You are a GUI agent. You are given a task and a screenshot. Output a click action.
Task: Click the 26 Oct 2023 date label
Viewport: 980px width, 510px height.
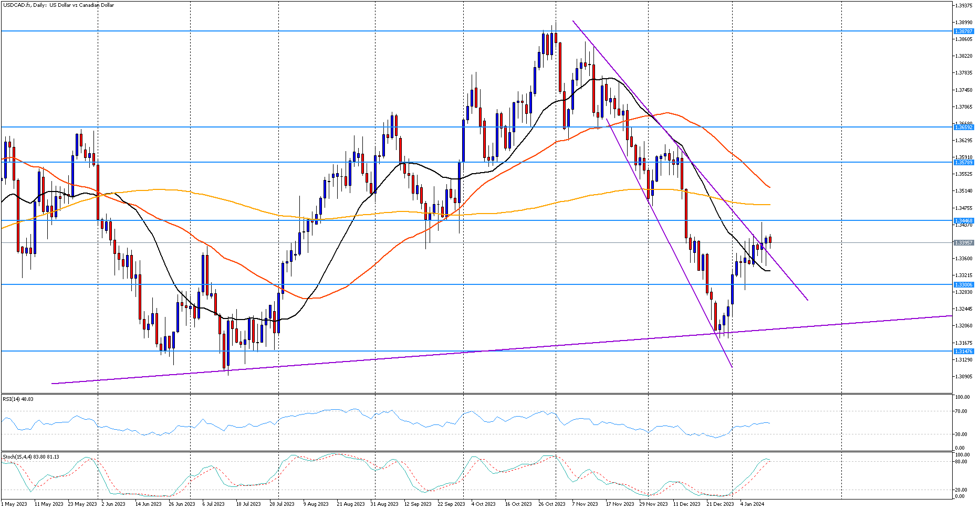pos(551,504)
